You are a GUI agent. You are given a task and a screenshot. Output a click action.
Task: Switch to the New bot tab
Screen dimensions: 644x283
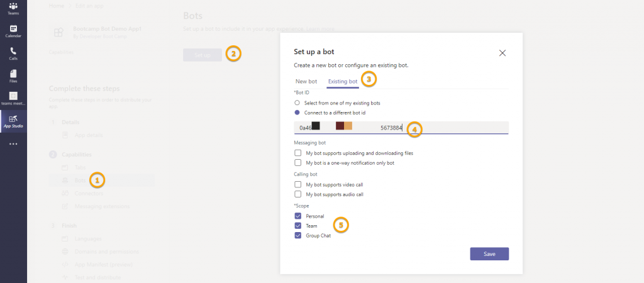tap(306, 81)
